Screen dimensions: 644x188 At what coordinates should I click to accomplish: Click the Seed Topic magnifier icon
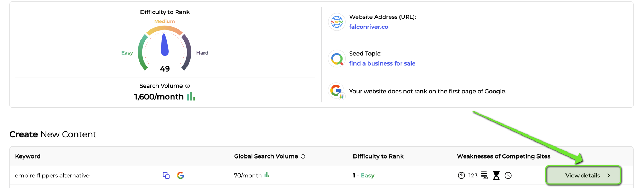pos(337,59)
